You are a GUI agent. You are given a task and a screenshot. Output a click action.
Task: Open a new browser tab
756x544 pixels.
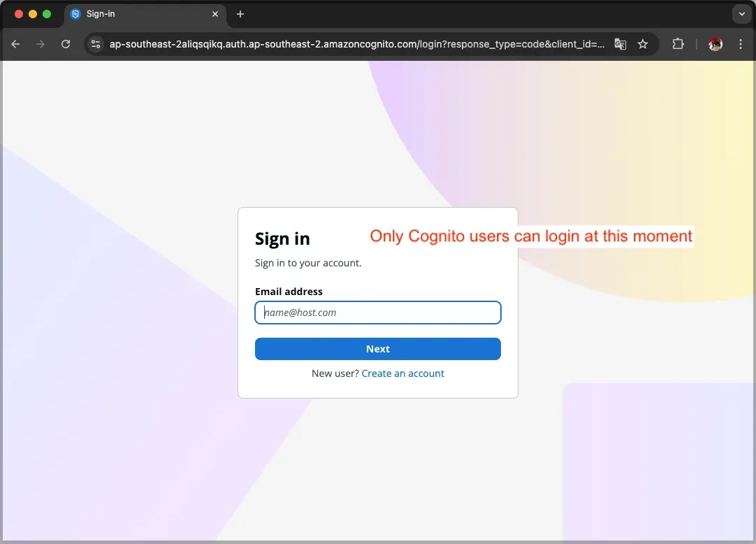tap(240, 14)
